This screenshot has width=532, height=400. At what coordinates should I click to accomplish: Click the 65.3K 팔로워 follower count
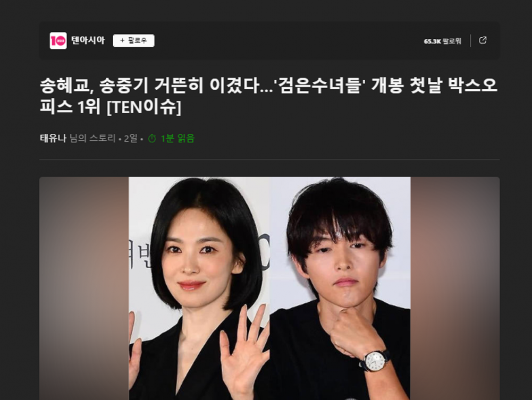(442, 41)
